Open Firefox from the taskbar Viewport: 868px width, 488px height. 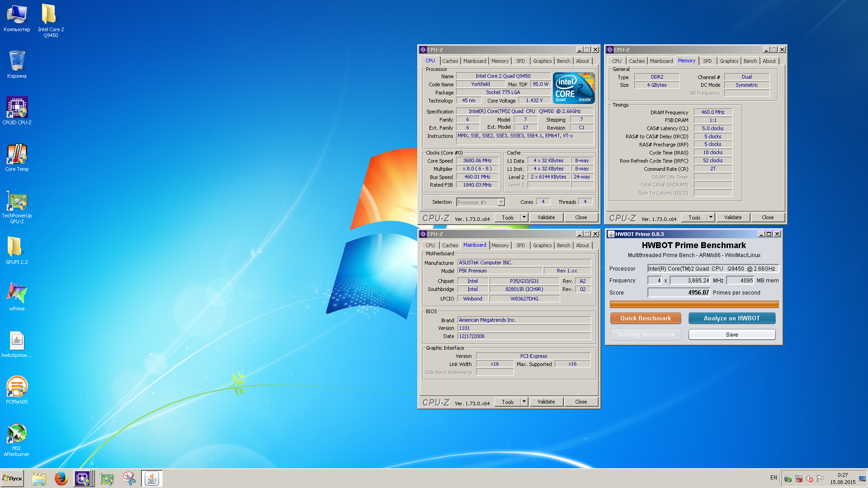[61, 479]
